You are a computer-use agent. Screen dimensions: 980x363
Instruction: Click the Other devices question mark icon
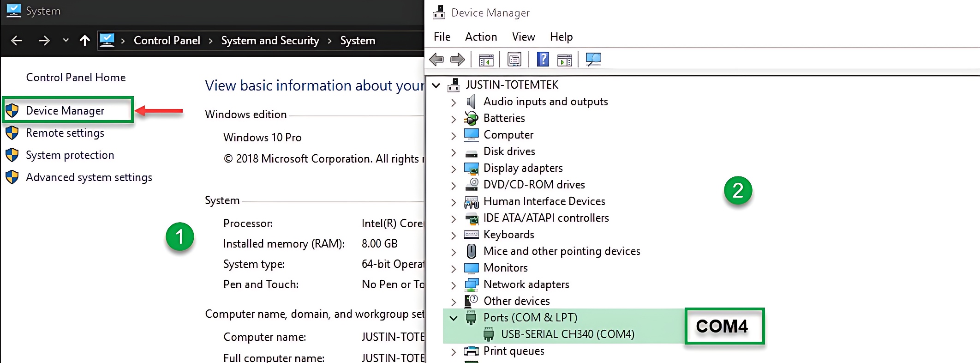click(471, 301)
